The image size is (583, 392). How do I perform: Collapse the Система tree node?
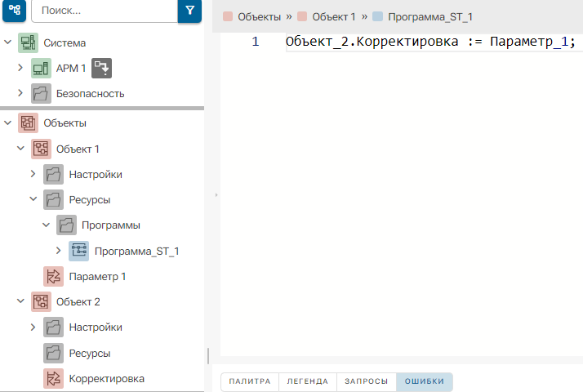(x=8, y=42)
